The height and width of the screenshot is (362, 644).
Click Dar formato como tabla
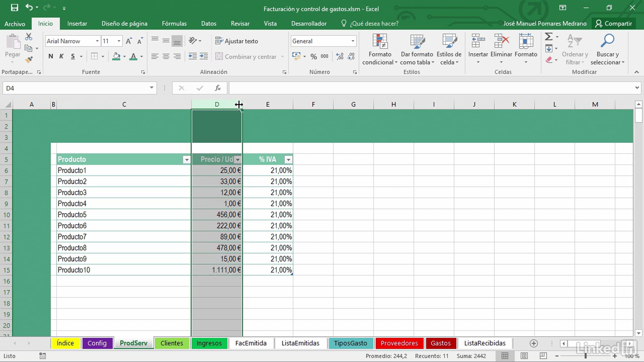(x=417, y=49)
